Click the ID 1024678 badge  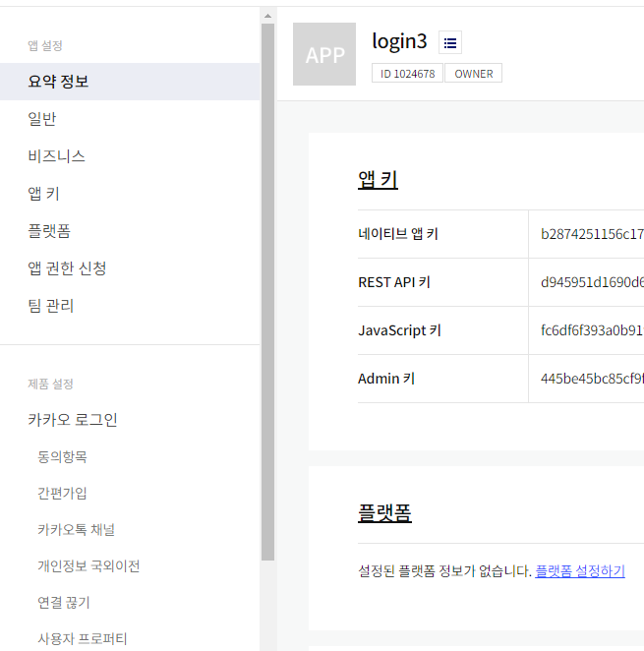[x=407, y=74]
